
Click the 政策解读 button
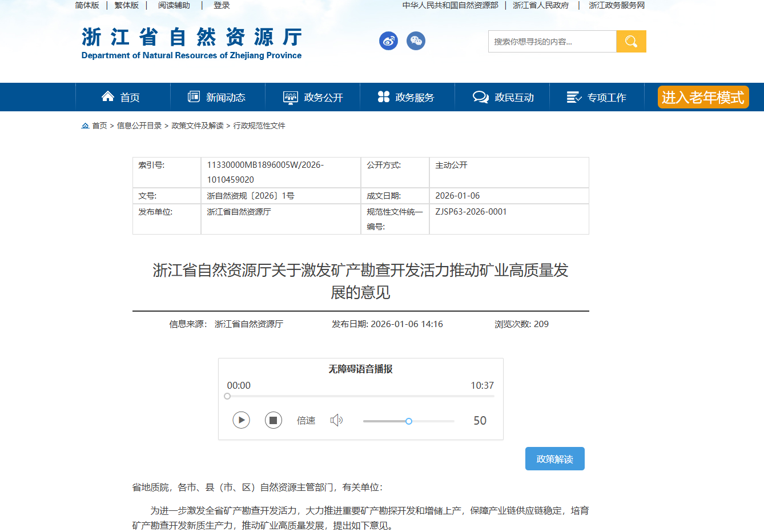click(554, 459)
